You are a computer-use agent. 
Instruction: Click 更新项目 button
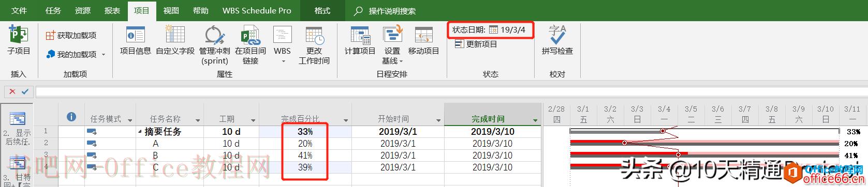coord(476,44)
